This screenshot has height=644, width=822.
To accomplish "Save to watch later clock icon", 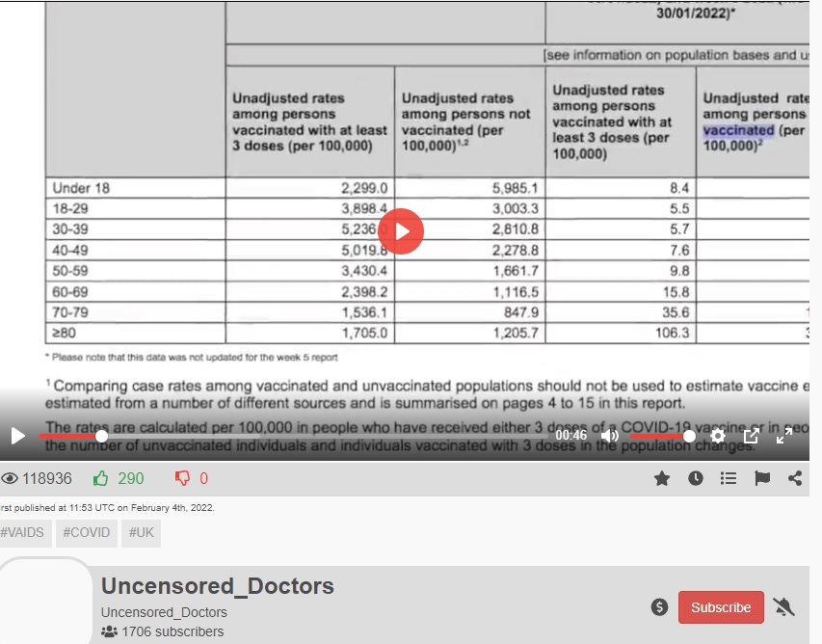I will tap(696, 478).
